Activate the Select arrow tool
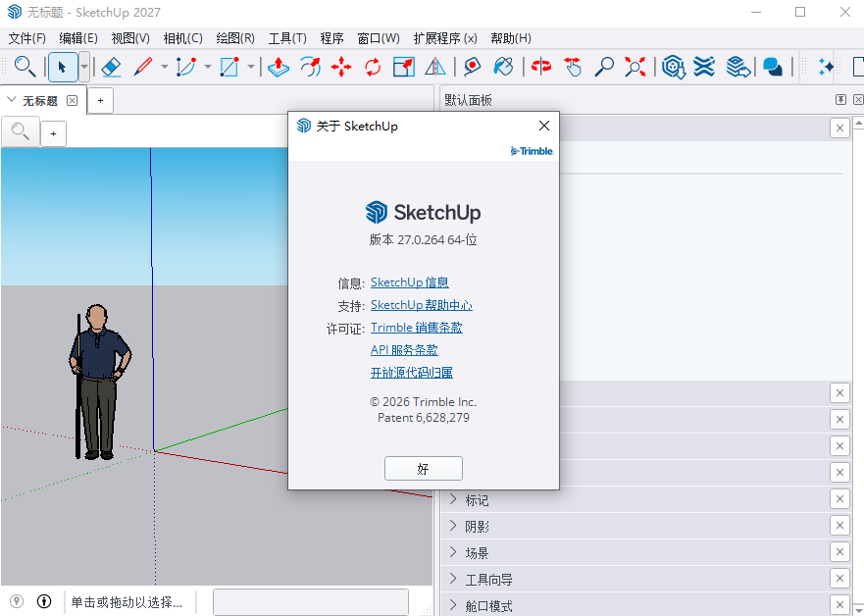 (x=62, y=68)
